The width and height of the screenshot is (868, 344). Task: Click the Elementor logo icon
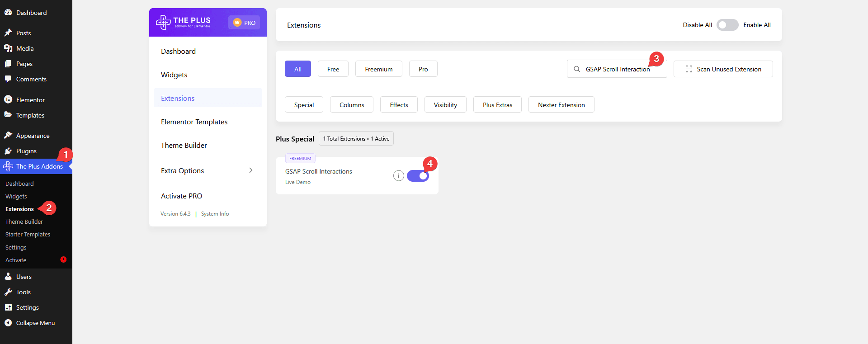pyautogui.click(x=8, y=99)
